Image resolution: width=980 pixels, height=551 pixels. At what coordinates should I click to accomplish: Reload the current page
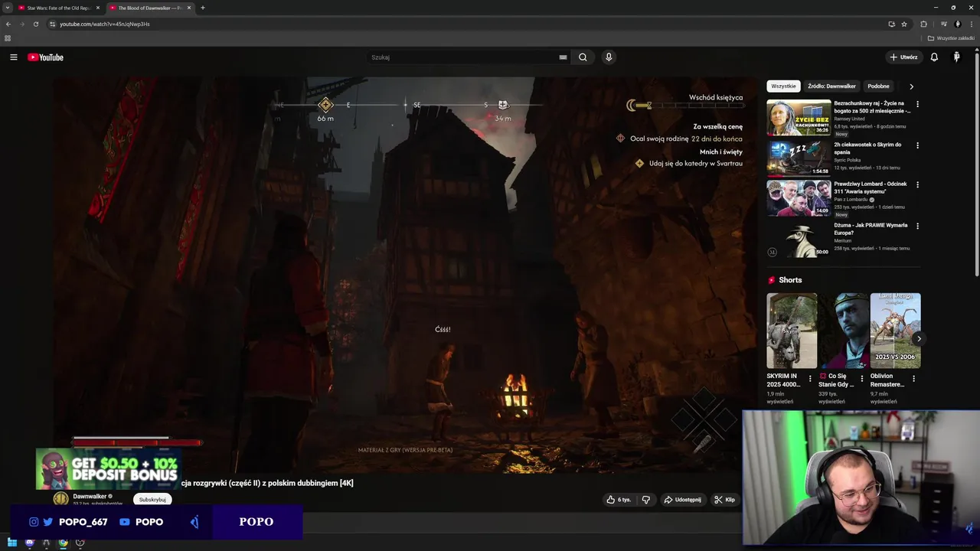click(x=35, y=24)
